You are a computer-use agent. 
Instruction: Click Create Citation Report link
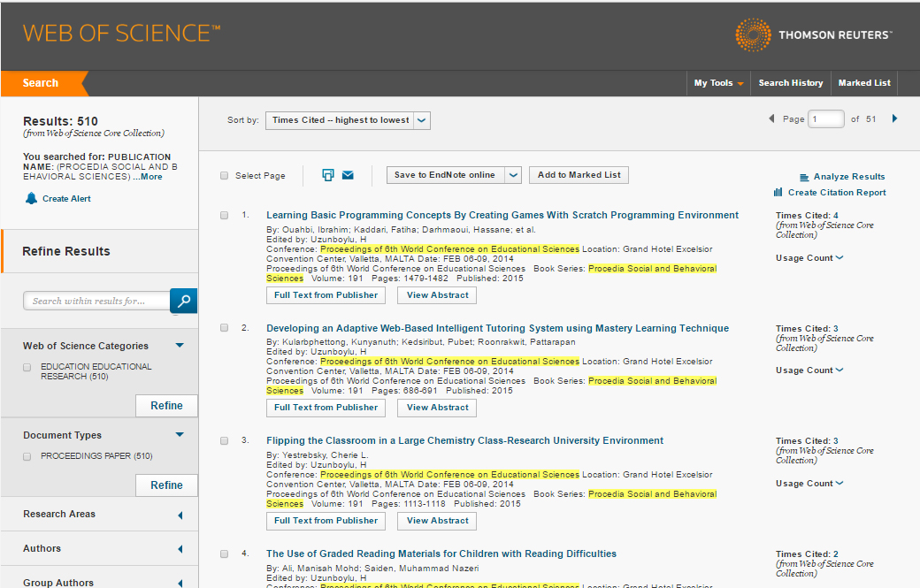pos(837,192)
